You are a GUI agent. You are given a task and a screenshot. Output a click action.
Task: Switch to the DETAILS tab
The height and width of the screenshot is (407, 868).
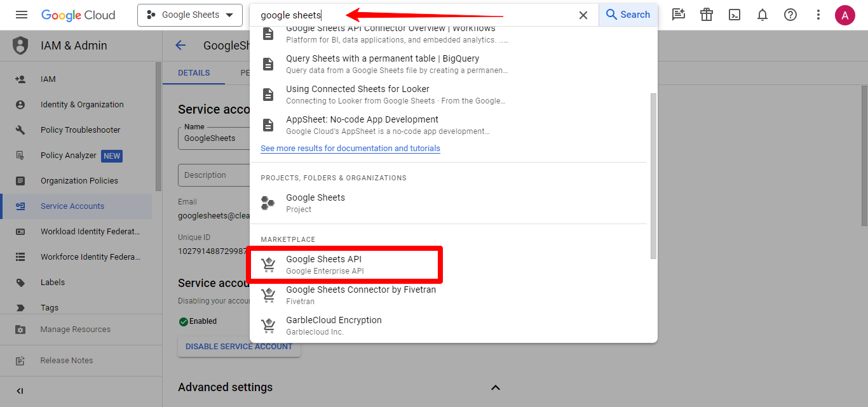pos(194,73)
